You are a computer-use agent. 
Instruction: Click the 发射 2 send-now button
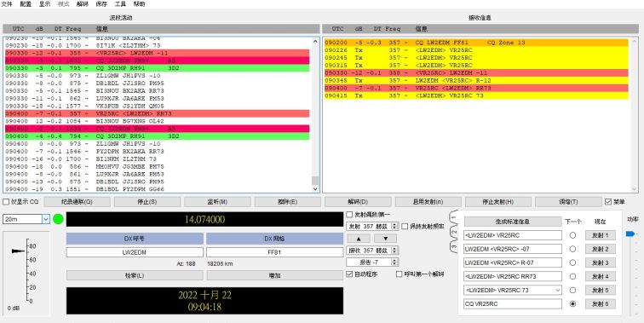pyautogui.click(x=600, y=249)
